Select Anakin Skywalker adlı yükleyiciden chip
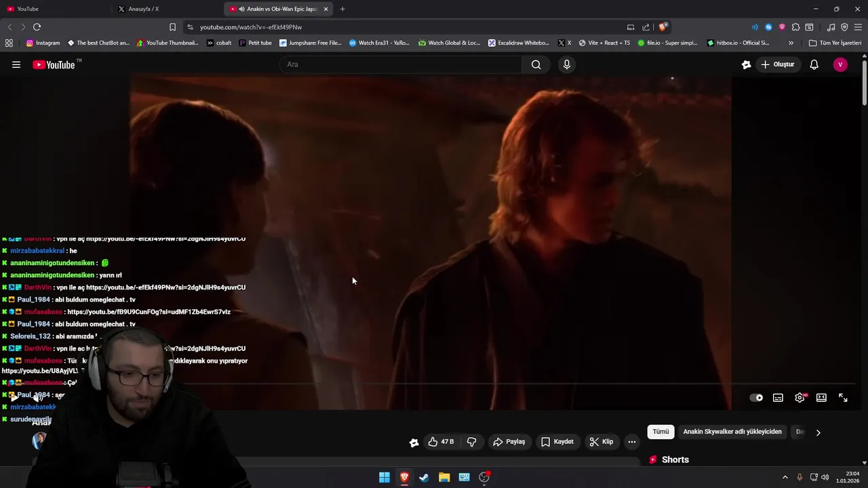Image resolution: width=868 pixels, height=488 pixels. [732, 432]
